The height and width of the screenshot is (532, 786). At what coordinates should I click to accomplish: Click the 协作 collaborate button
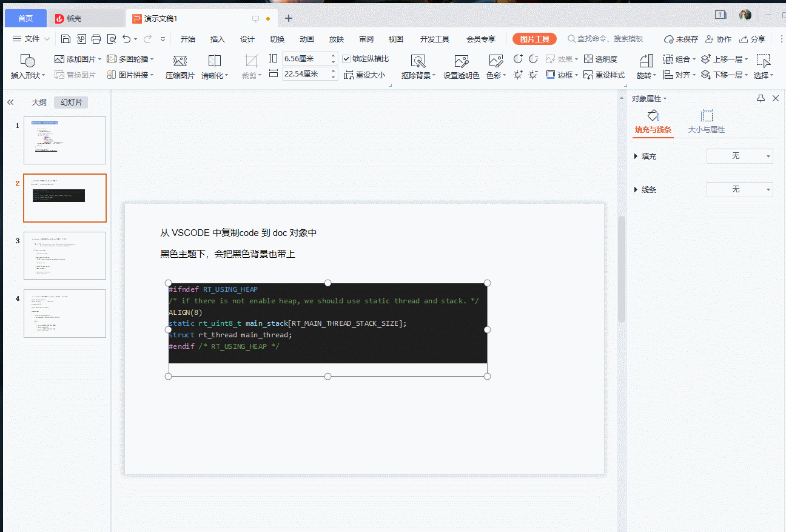tap(718, 39)
